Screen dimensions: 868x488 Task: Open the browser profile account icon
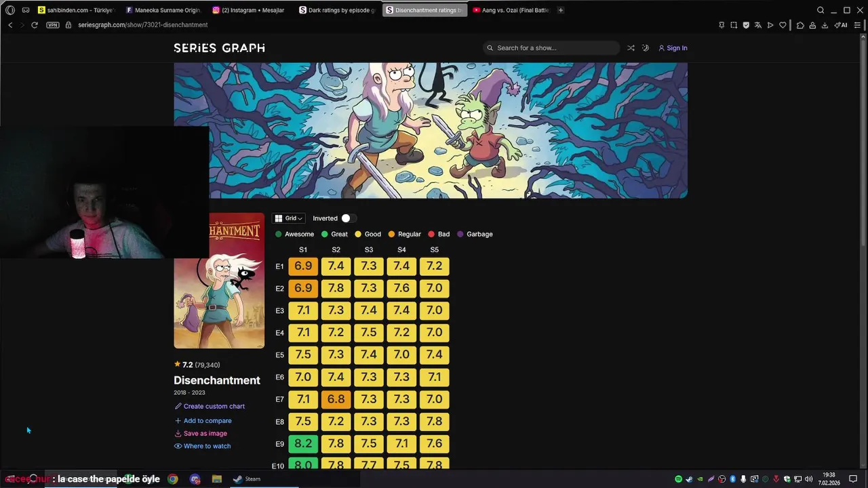tap(812, 25)
